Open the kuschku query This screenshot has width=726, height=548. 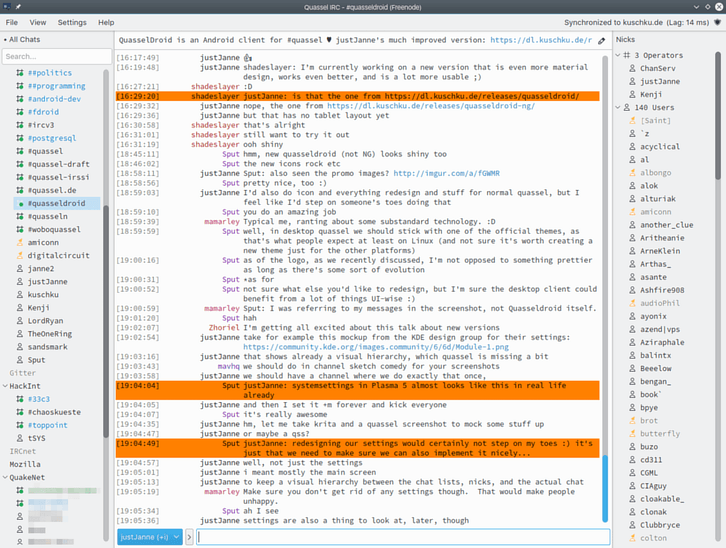[x=43, y=294]
